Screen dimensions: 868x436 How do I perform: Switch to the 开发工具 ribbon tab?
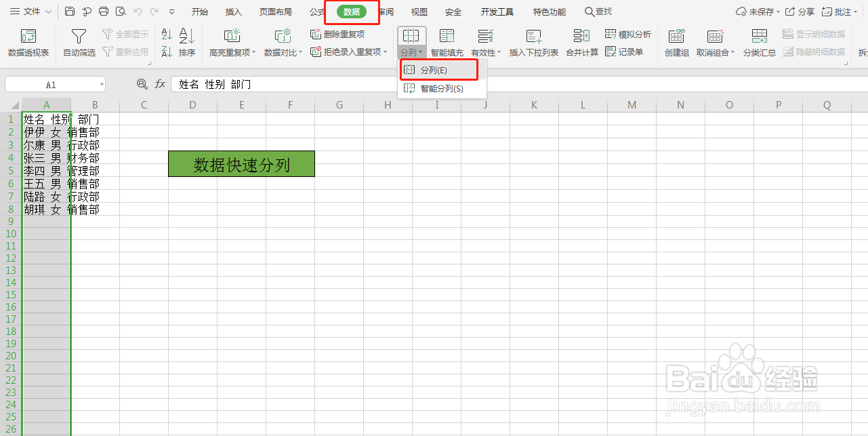click(497, 12)
